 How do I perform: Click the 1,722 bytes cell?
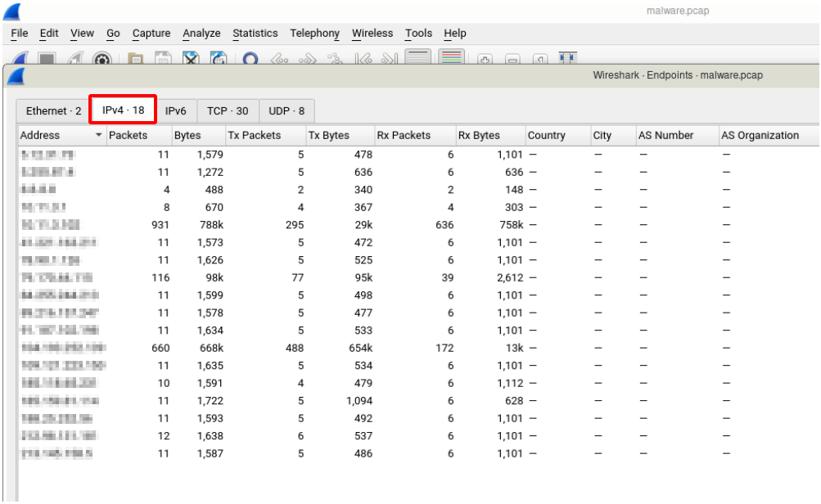click(210, 400)
